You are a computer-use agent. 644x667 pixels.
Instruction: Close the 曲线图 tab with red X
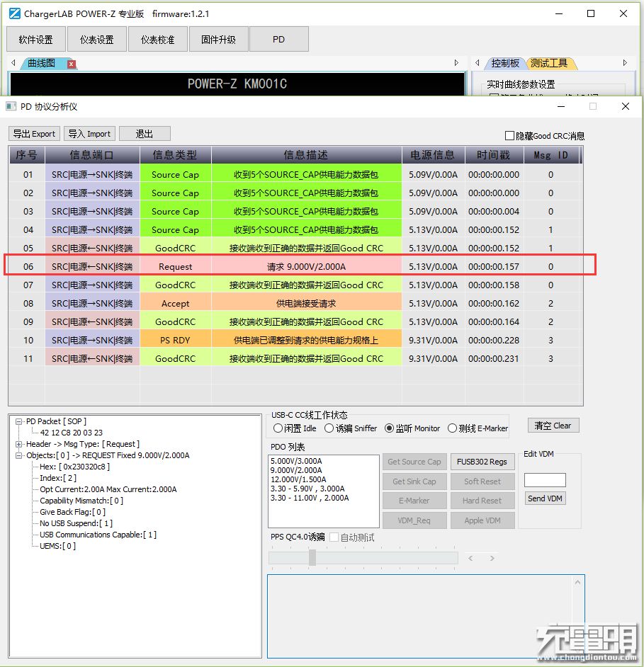point(72,64)
